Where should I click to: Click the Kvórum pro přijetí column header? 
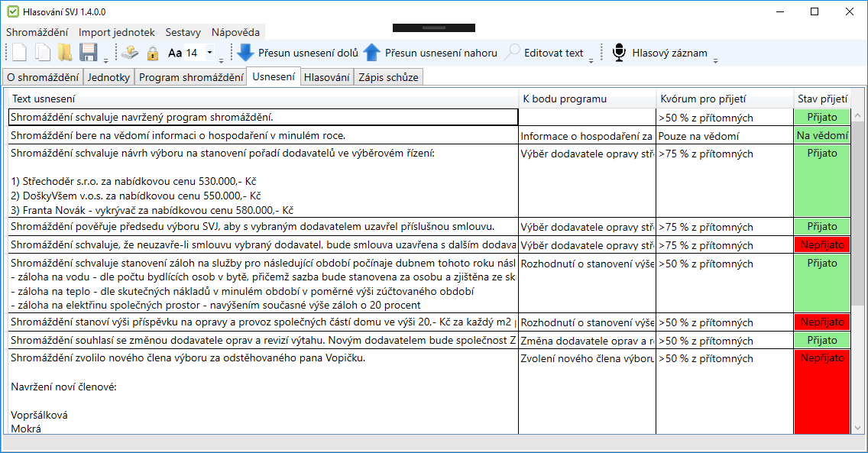[724, 99]
